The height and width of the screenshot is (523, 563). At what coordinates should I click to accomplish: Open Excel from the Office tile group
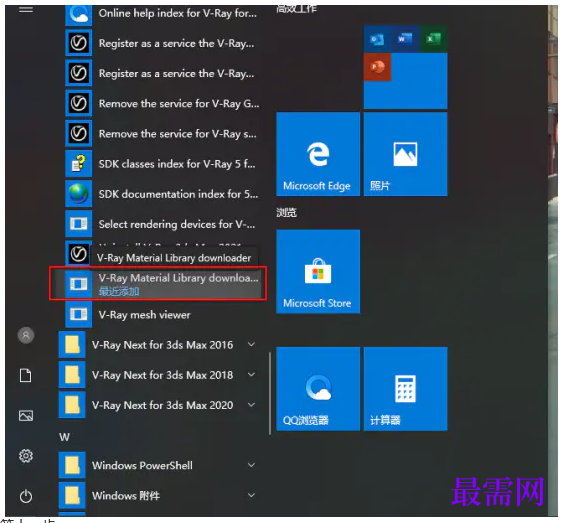click(x=433, y=39)
